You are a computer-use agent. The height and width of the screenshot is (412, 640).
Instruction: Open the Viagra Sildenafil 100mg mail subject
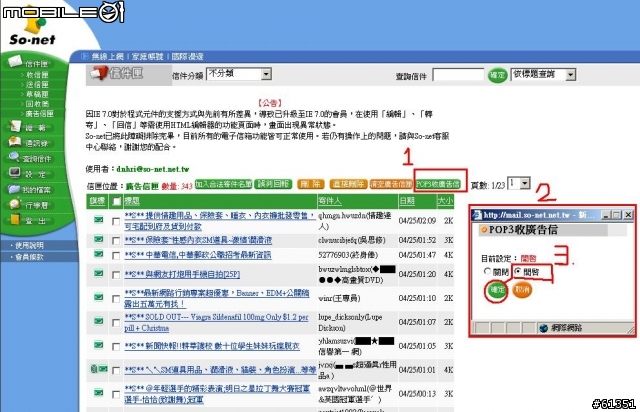[x=216, y=323]
